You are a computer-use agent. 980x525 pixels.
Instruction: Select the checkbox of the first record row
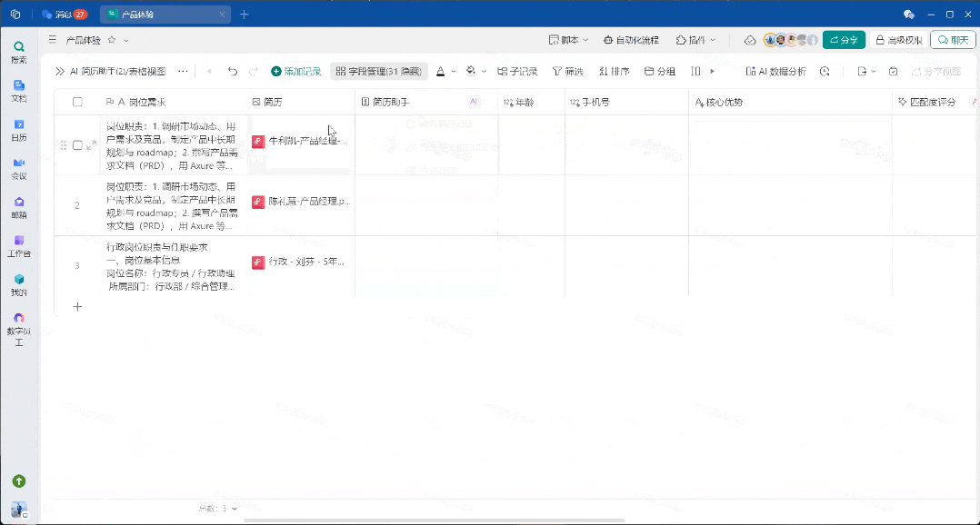click(77, 144)
